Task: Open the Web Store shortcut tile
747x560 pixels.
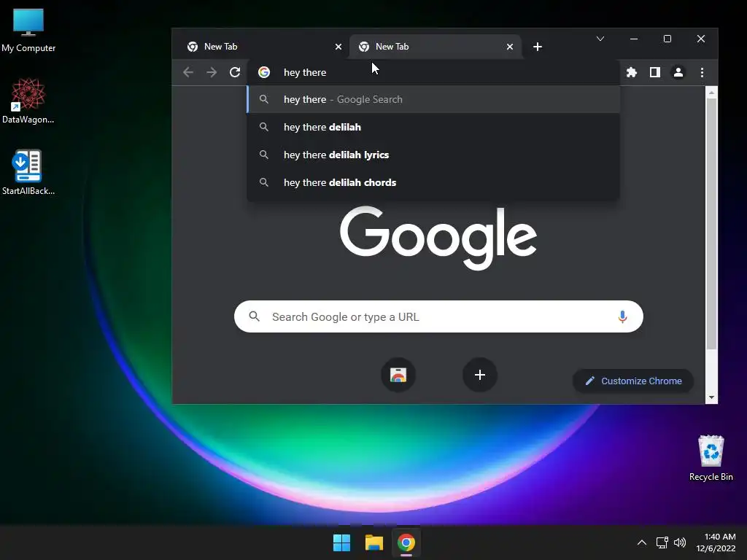Action: click(398, 376)
